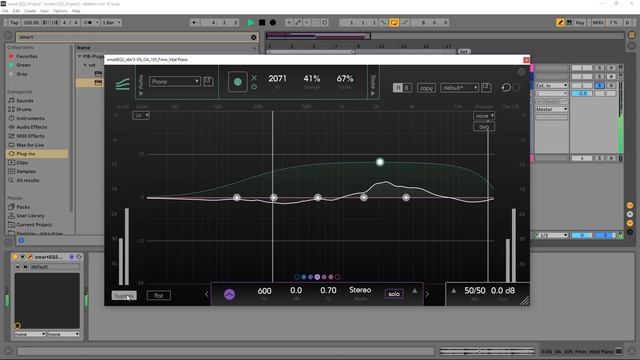The width and height of the screenshot is (640, 360).
Task: Click the flat button
Action: (x=159, y=296)
